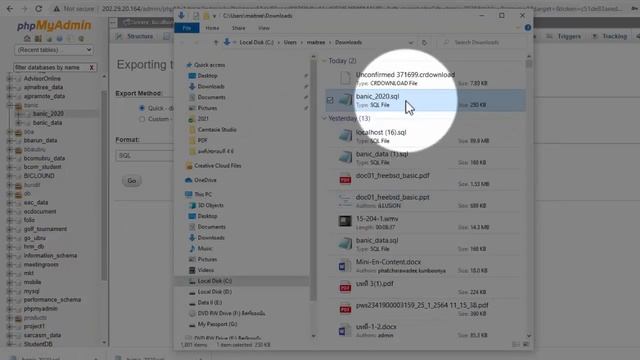Expand the information_schema database node

point(9,256)
